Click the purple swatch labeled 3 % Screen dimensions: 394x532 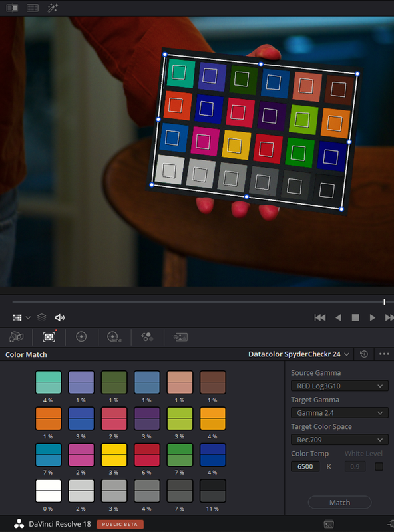pyautogui.click(x=147, y=419)
